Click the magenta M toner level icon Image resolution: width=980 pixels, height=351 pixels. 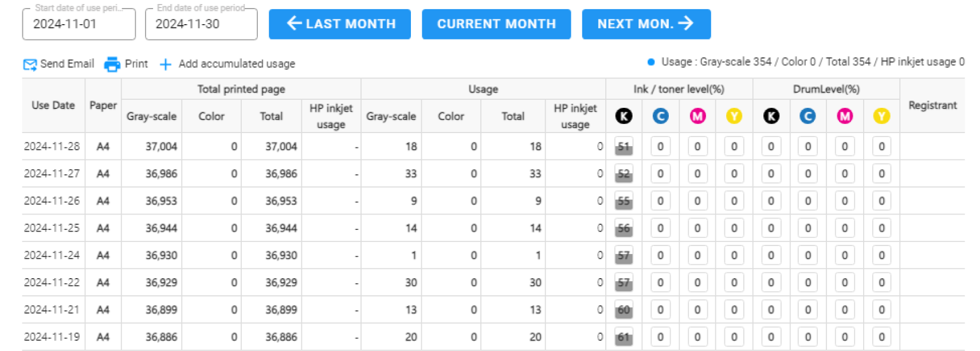[x=697, y=116]
